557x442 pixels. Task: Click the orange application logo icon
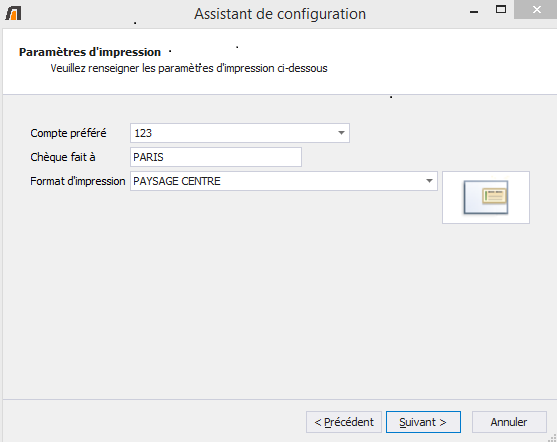point(13,14)
